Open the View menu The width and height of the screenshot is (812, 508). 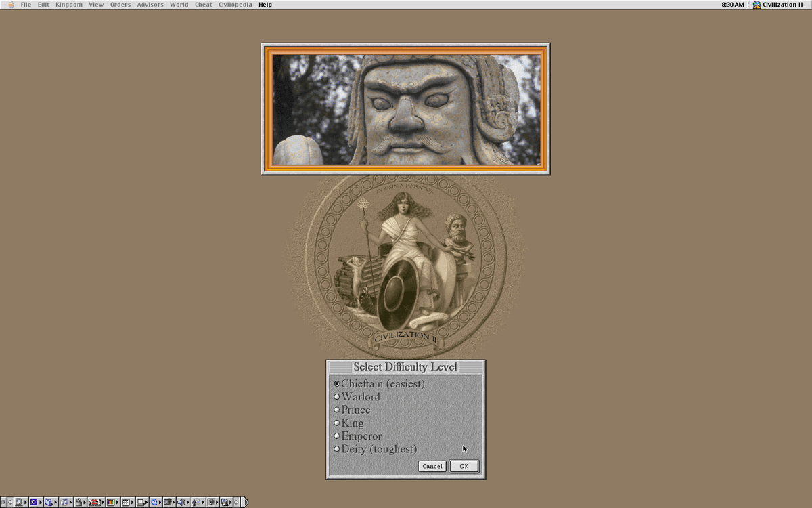pyautogui.click(x=96, y=5)
